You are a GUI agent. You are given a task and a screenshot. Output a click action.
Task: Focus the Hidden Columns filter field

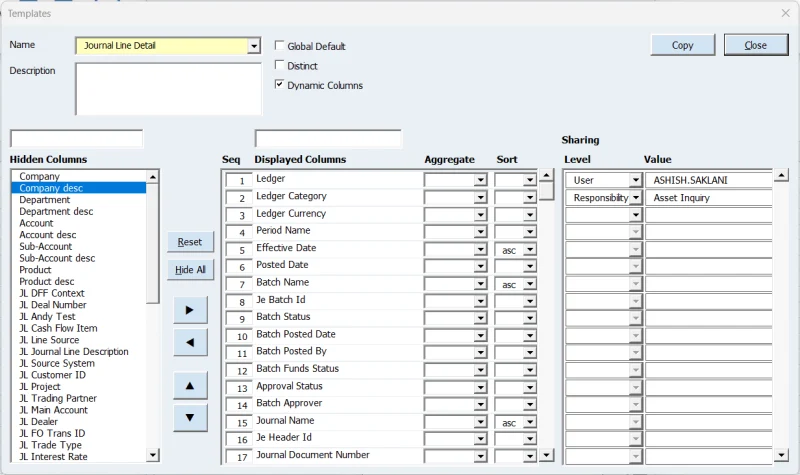(77, 138)
